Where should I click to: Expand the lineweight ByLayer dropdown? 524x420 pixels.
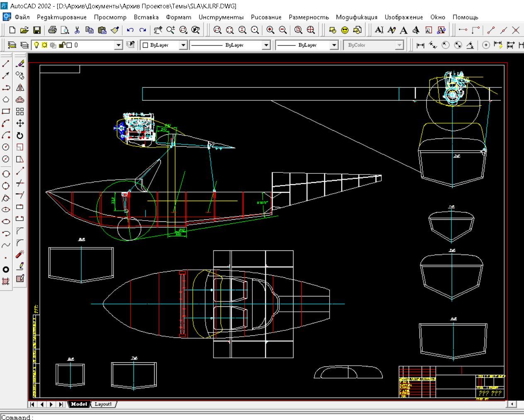[x=334, y=45]
